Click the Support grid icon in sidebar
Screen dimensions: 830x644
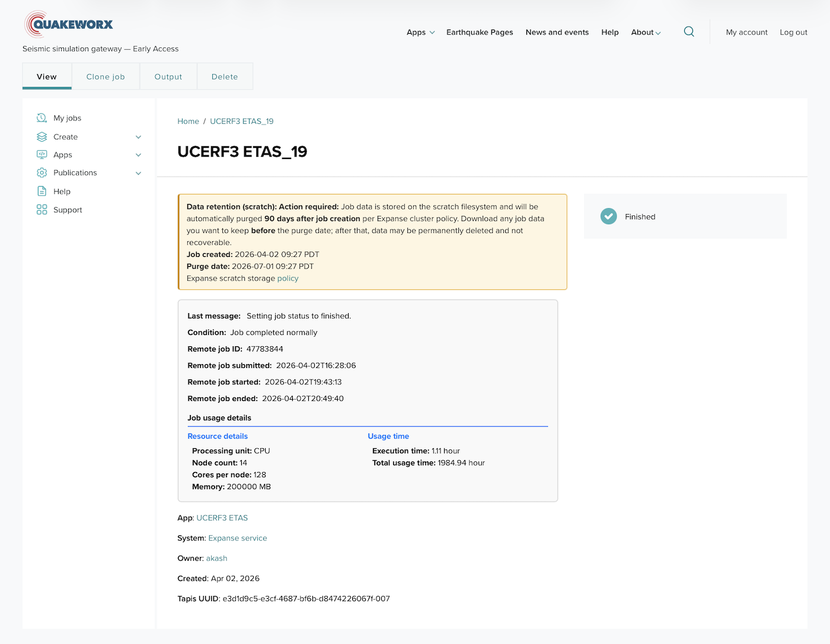tap(41, 209)
